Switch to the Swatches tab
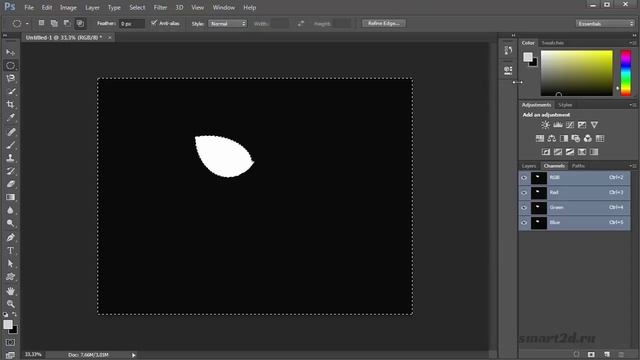Viewport: 640px width, 360px height. (553, 43)
